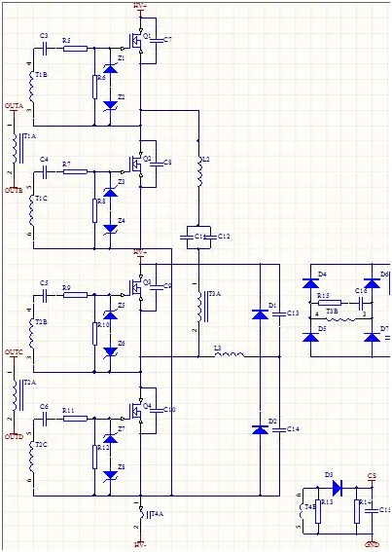Click resistor R15 in bridge rectifier
This screenshot has width=392, height=552.
click(330, 303)
